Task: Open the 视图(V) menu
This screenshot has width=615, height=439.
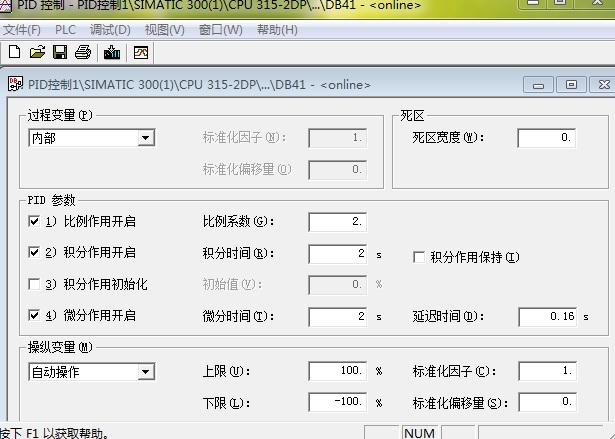Action: pyautogui.click(x=164, y=30)
